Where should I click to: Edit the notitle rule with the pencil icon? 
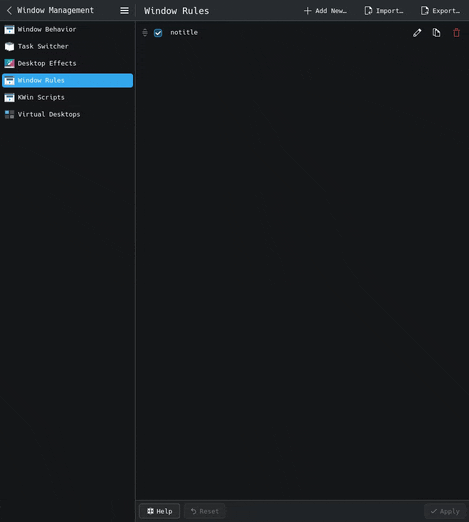[417, 33]
